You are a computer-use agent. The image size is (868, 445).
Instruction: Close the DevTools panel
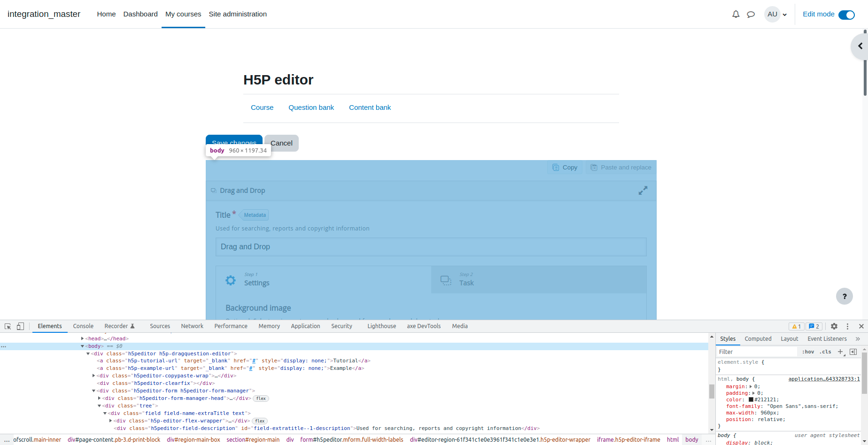click(861, 326)
